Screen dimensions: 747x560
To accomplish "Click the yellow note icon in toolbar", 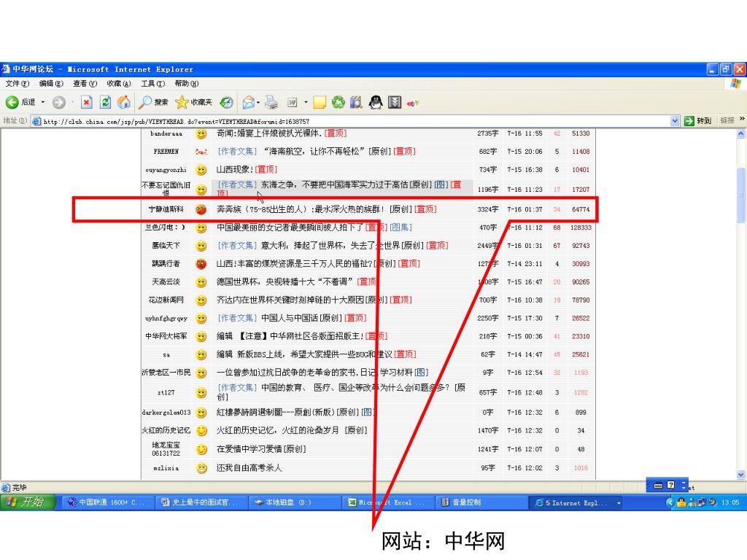I will click(320, 102).
